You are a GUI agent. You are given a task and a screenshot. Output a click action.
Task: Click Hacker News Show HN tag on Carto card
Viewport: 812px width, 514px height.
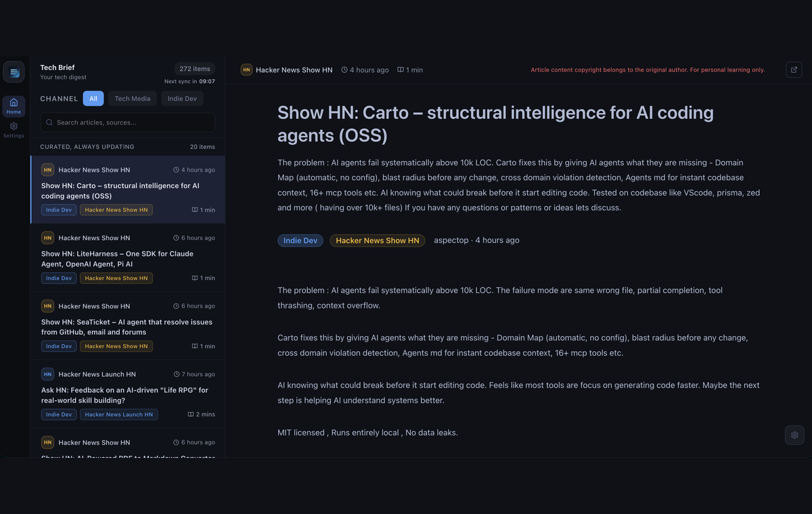pos(116,210)
